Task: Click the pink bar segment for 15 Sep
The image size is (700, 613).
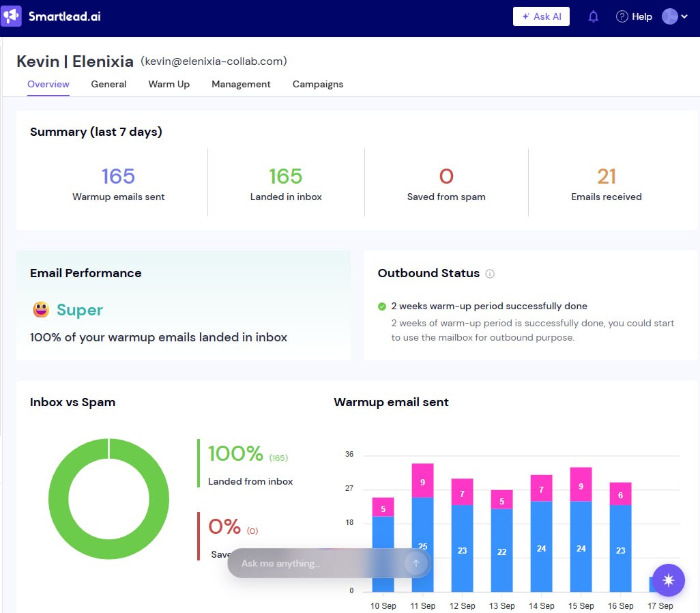Action: [581, 484]
